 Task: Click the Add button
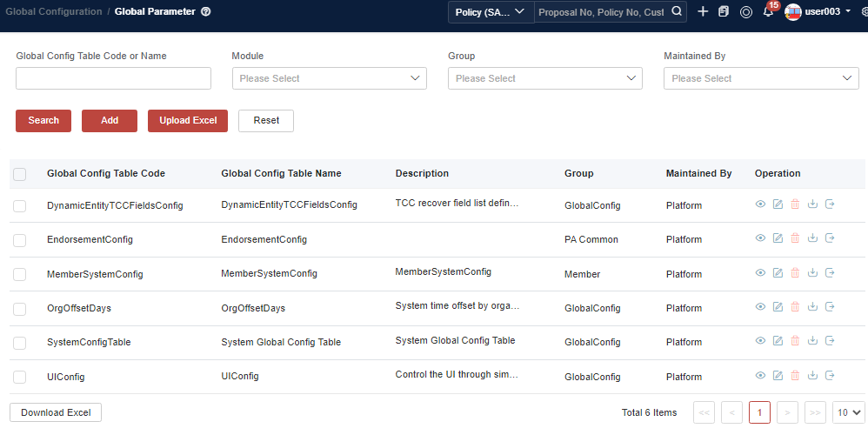point(110,121)
